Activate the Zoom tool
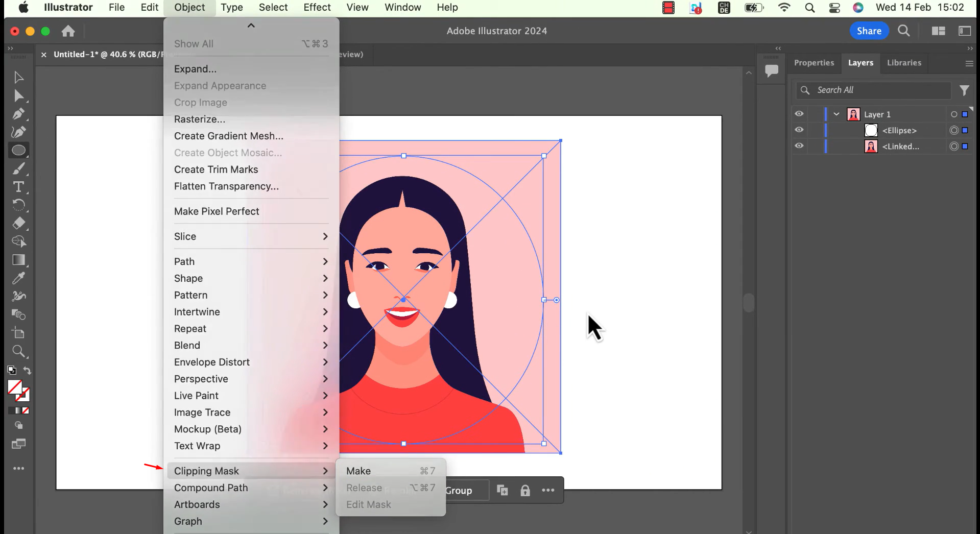The height and width of the screenshot is (534, 980). click(x=18, y=351)
